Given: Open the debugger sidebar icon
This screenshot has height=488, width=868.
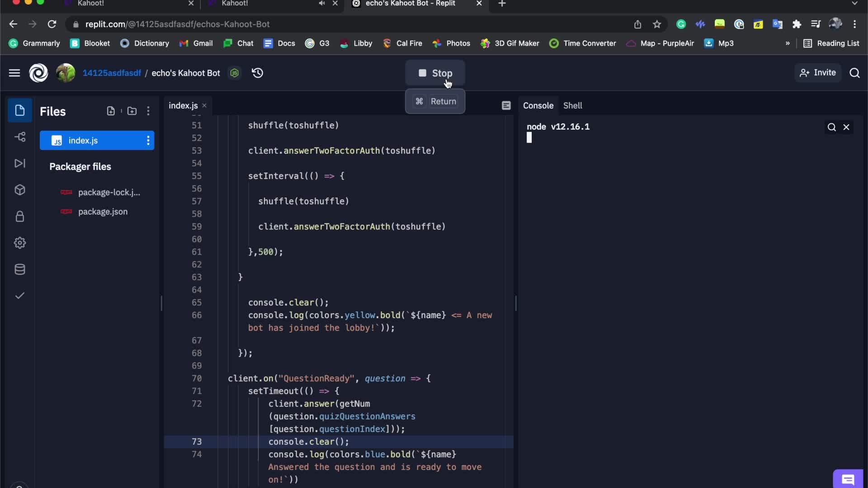Looking at the screenshot, I should pyautogui.click(x=20, y=163).
